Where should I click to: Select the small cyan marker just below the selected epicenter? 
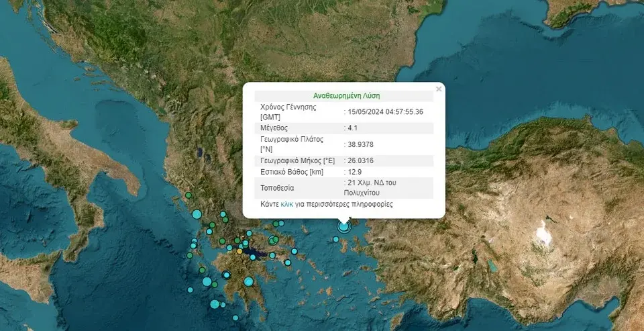[335, 239]
